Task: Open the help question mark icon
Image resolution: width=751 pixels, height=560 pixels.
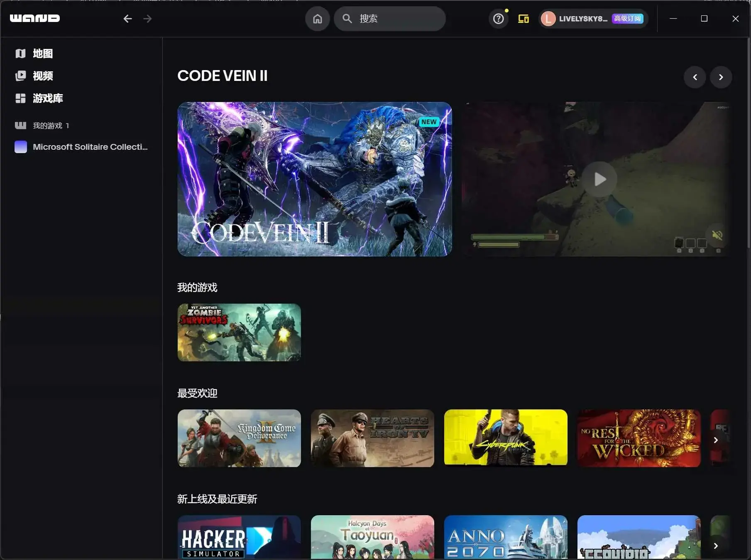Action: coord(498,19)
